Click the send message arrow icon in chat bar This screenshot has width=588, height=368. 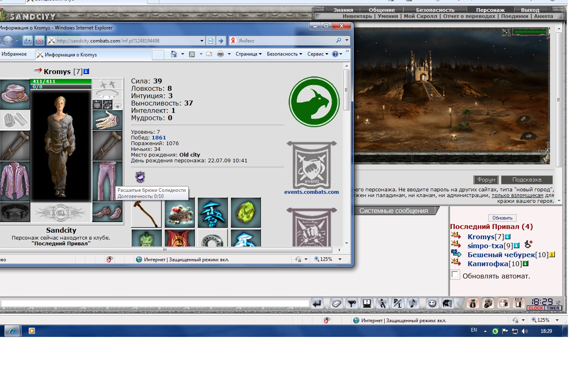click(x=317, y=303)
